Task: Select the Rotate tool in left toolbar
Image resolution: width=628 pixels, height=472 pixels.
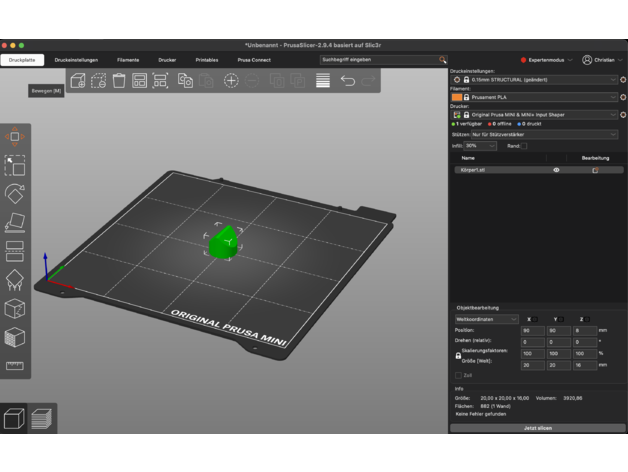Action: pos(15,194)
